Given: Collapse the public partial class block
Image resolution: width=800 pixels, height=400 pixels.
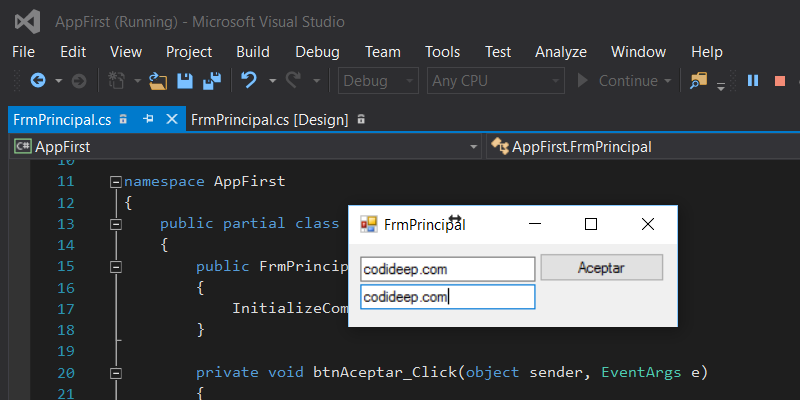Looking at the screenshot, I should 115,224.
